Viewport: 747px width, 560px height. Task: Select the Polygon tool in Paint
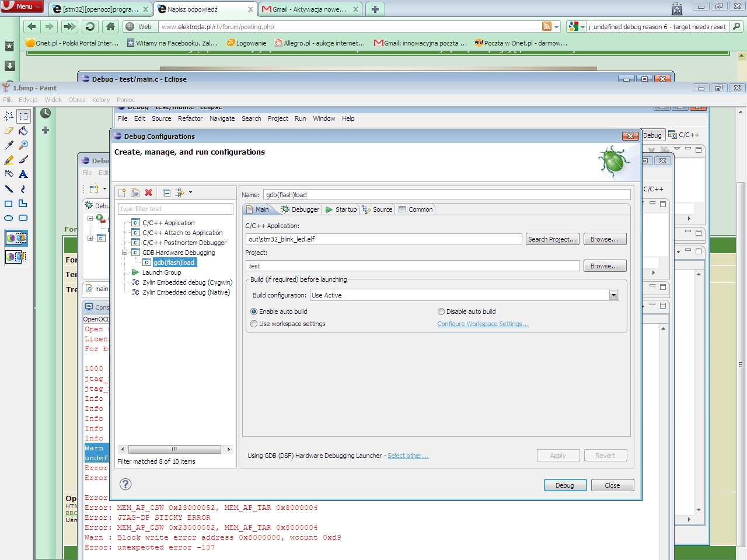[x=23, y=204]
